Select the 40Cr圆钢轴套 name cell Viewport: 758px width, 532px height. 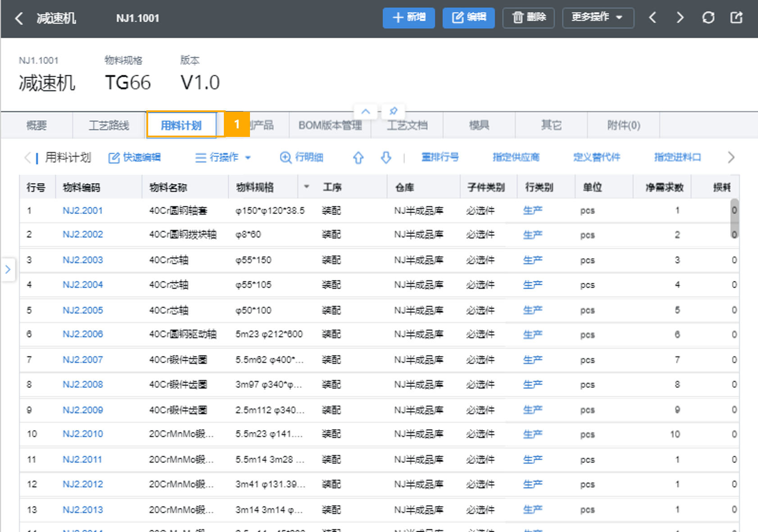tap(178, 210)
